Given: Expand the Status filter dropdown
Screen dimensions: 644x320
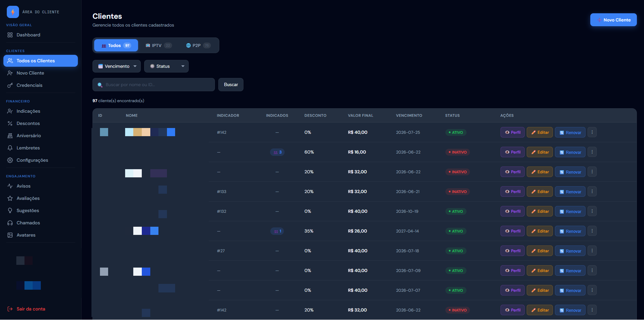Looking at the screenshot, I should [166, 66].
